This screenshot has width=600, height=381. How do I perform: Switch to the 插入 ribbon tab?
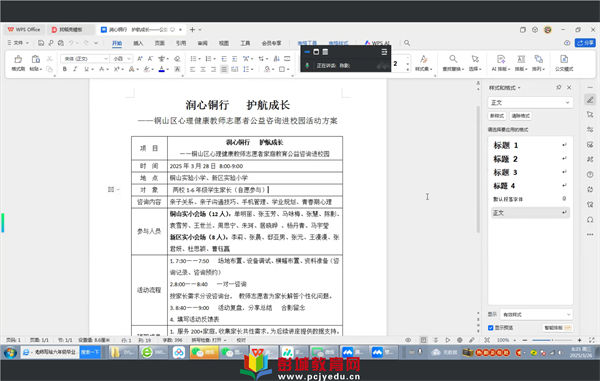[x=138, y=43]
